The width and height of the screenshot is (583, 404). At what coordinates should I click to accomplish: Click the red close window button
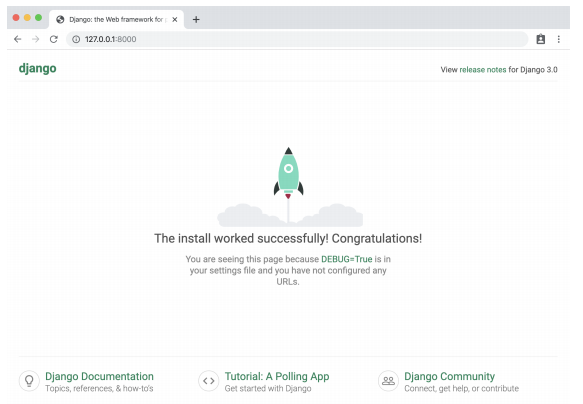coord(16,17)
